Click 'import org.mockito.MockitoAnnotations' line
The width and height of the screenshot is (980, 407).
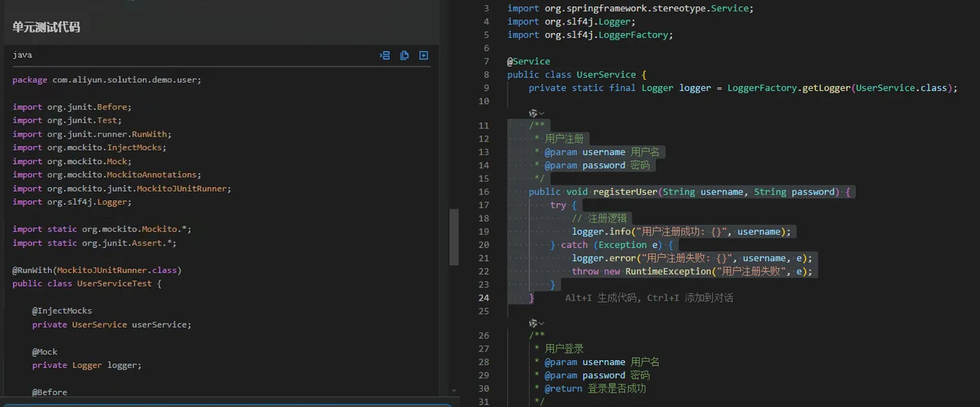pos(107,175)
